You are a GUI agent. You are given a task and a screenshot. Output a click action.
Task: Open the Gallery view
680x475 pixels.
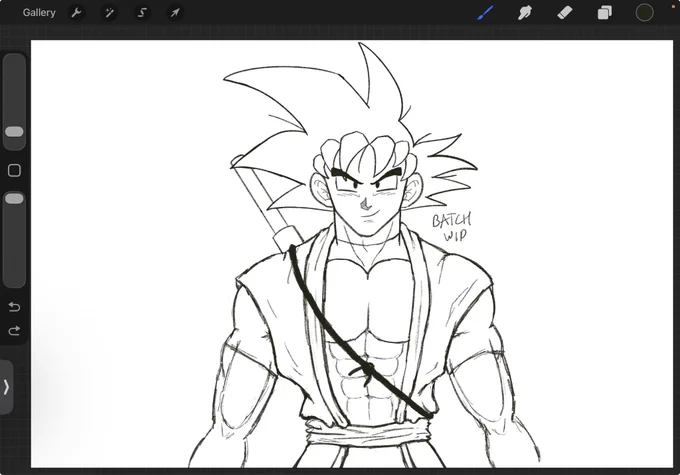click(x=39, y=13)
